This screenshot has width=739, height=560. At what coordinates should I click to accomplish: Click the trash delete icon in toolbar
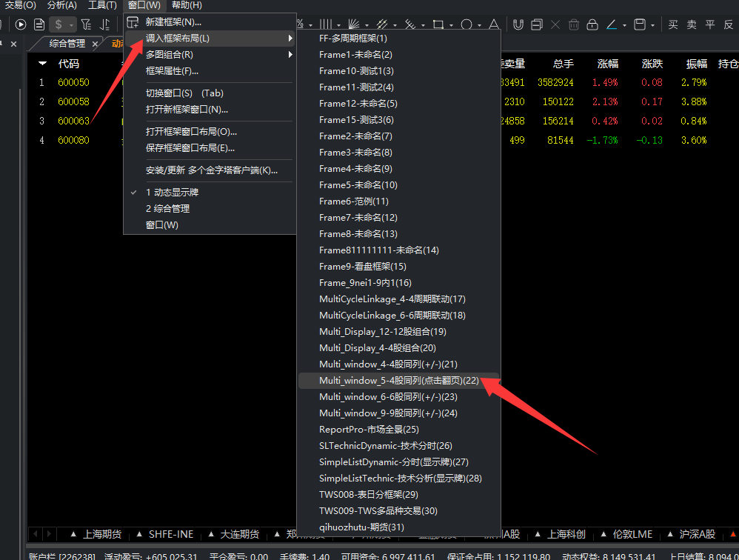pyautogui.click(x=574, y=24)
